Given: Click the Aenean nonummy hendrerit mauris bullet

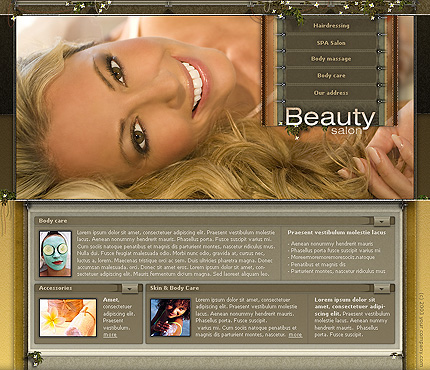Looking at the screenshot, I should point(331,244).
